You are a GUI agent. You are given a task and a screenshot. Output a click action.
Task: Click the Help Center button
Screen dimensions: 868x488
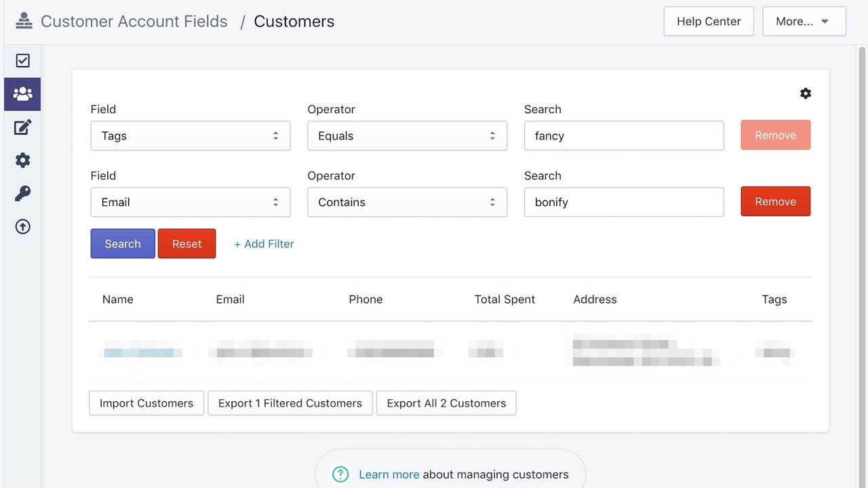pyautogui.click(x=709, y=21)
